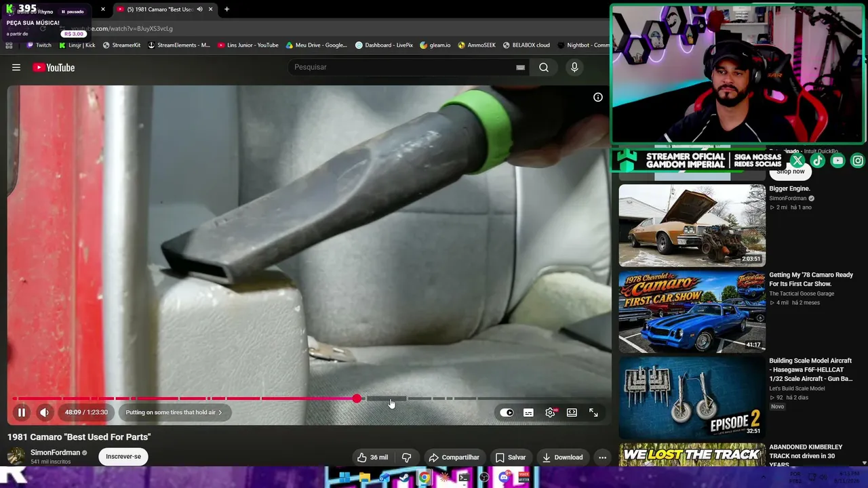
Task: Open 'Abandoned Kimberley Track' video title
Action: [806, 455]
